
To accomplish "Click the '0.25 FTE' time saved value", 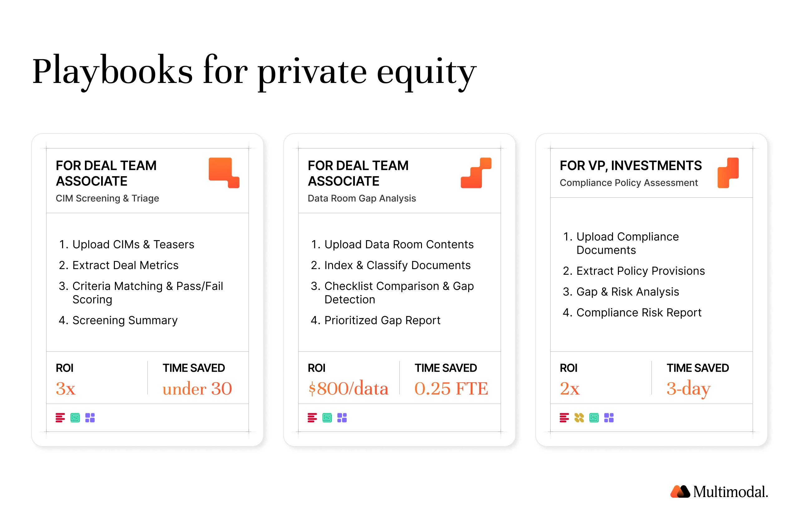I will (451, 388).
